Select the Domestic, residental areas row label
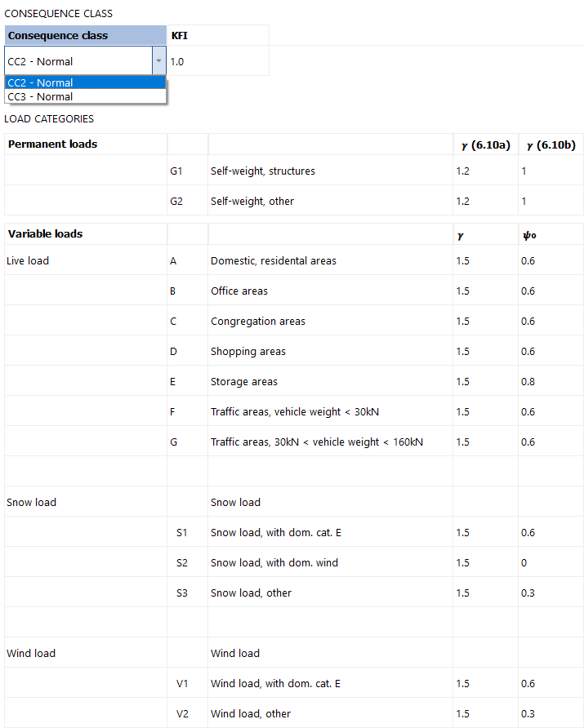 [273, 261]
